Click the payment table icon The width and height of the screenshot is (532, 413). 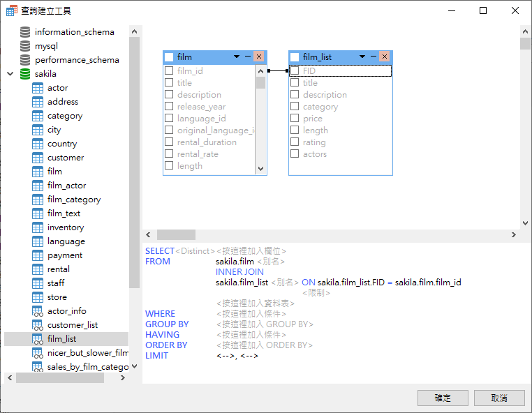coord(38,255)
